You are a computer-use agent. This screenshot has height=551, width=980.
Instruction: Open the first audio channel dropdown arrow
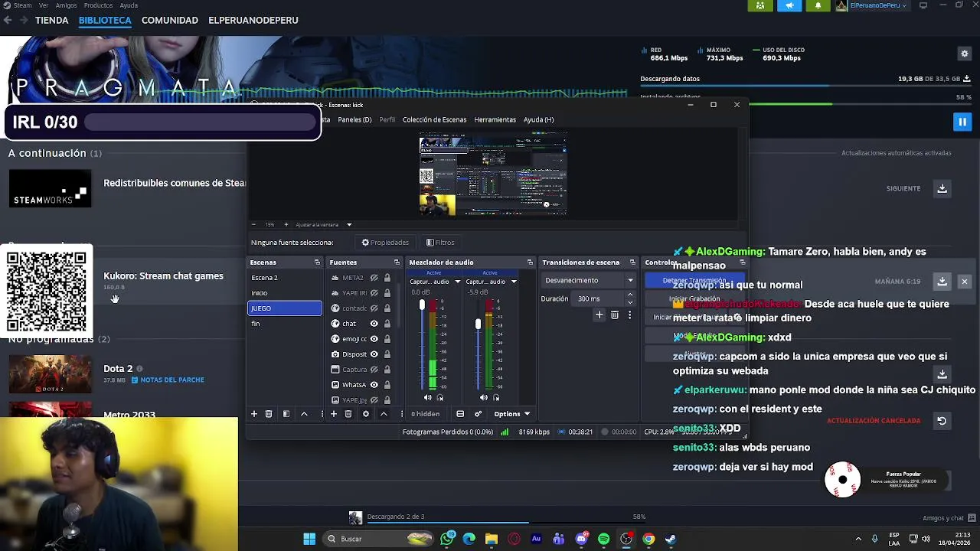tap(458, 282)
